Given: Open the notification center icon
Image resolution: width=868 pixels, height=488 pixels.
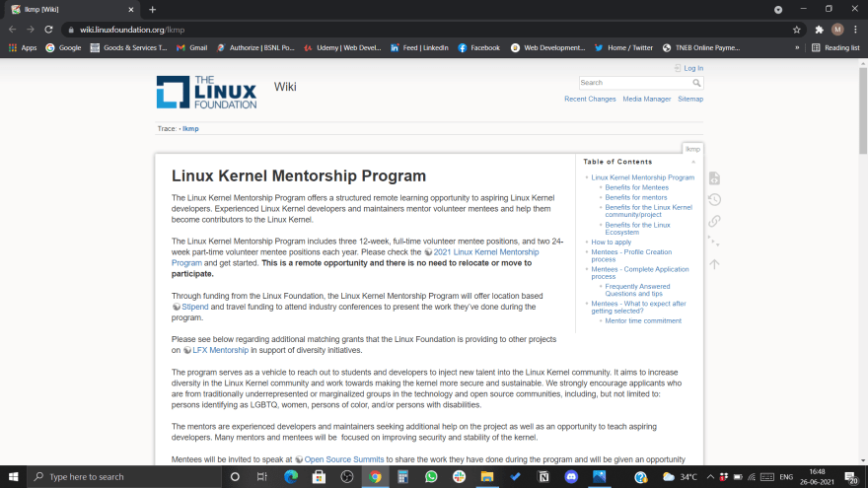Looking at the screenshot, I should (851, 476).
